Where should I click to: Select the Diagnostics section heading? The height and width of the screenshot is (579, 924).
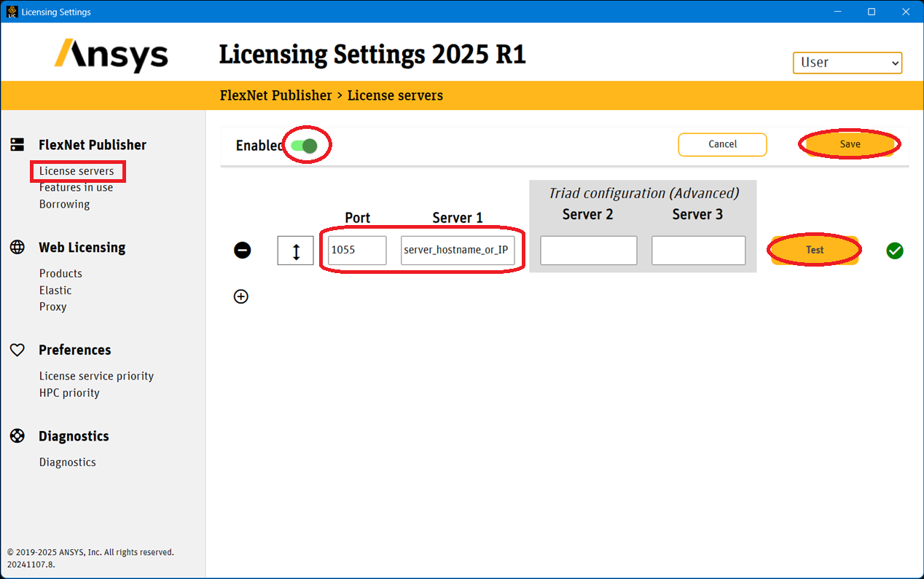(x=74, y=436)
